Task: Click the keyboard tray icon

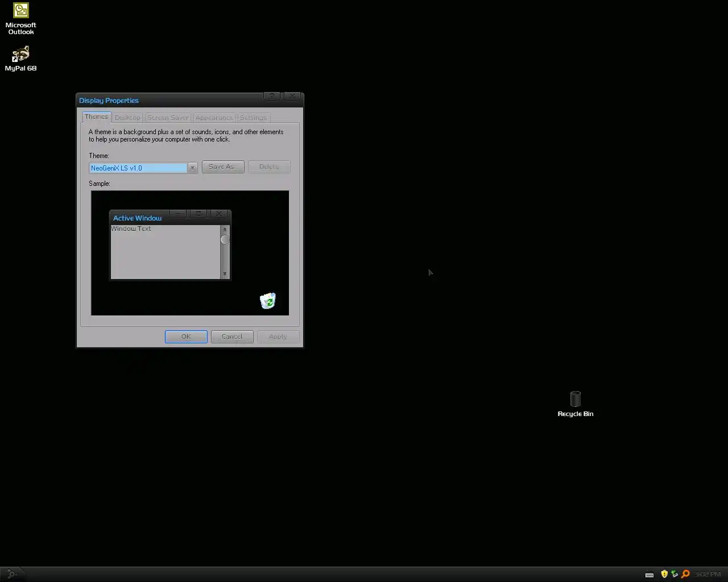Action: point(650,575)
